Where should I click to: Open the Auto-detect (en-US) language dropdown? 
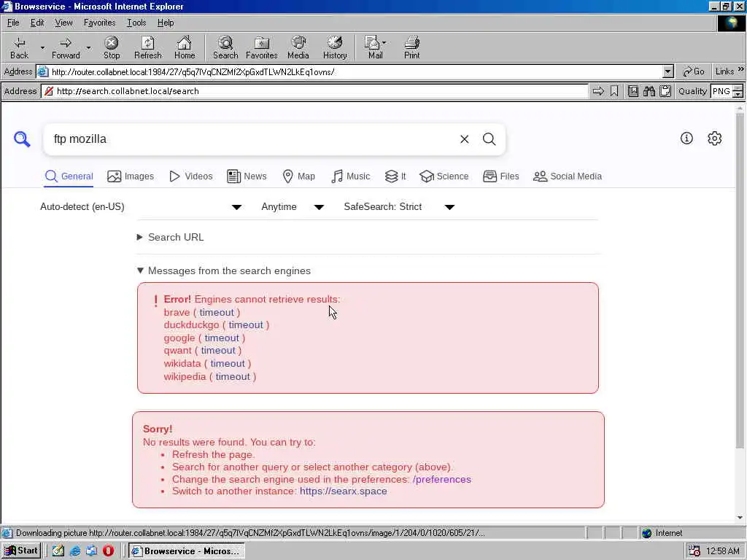(x=141, y=206)
